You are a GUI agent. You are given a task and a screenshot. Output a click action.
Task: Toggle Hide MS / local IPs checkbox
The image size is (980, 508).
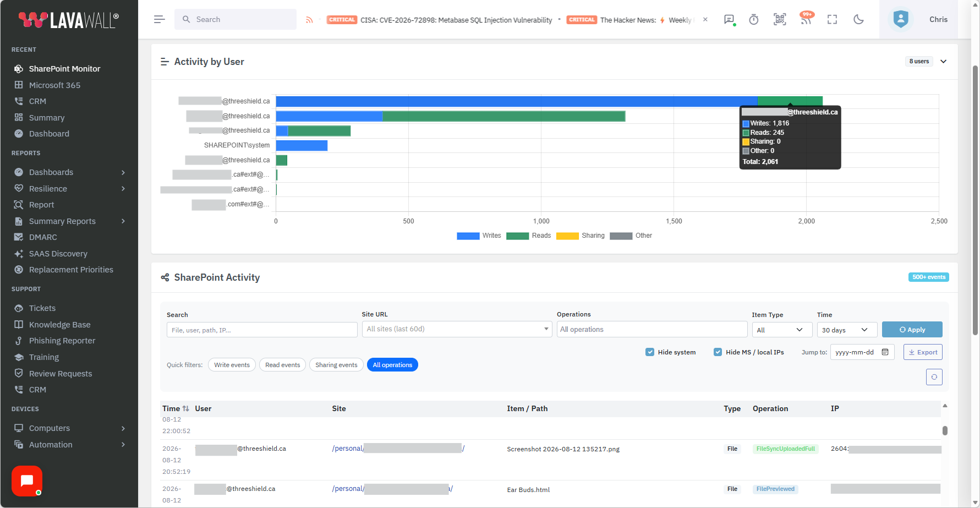pos(718,352)
